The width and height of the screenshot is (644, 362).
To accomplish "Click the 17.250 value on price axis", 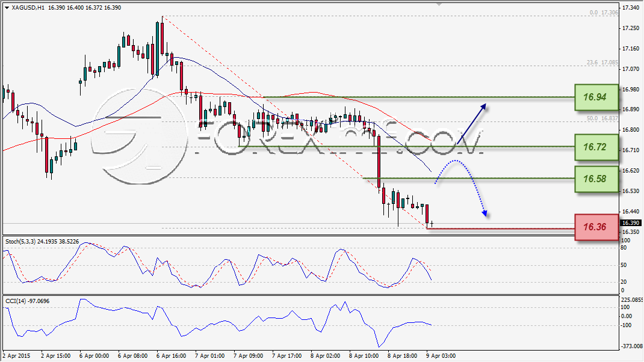I will tap(631, 28).
